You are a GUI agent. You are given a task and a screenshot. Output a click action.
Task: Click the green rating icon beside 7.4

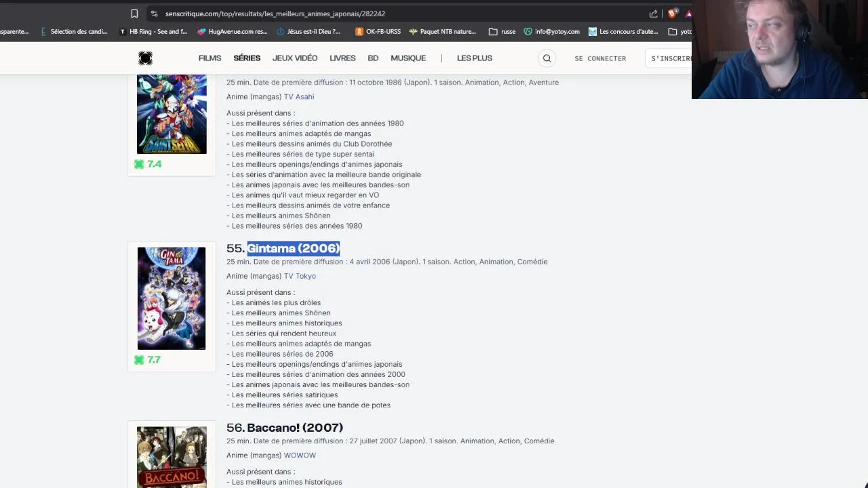[139, 164]
